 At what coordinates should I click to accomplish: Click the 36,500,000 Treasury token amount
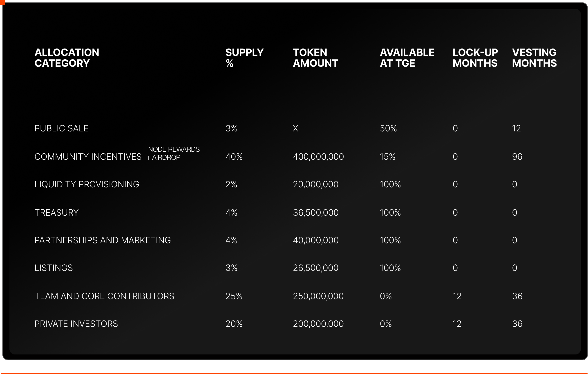click(315, 212)
